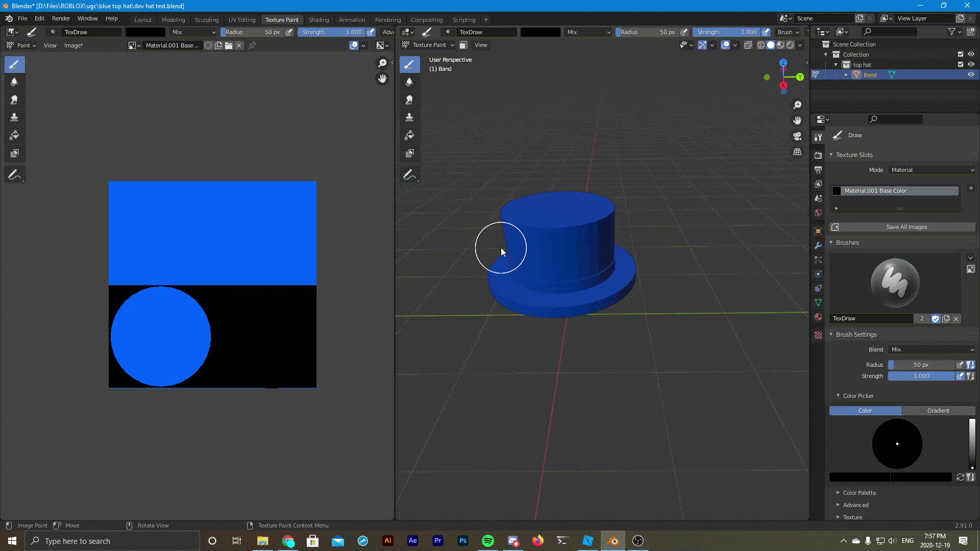Viewport: 980px width, 551px height.
Task: Open the Render menu in the top bar
Action: click(x=61, y=18)
